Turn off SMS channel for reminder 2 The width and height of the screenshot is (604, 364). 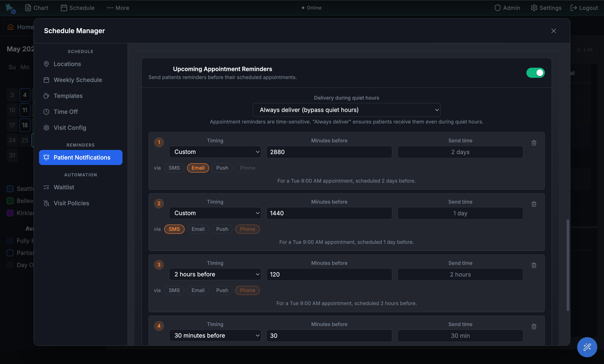point(174,229)
